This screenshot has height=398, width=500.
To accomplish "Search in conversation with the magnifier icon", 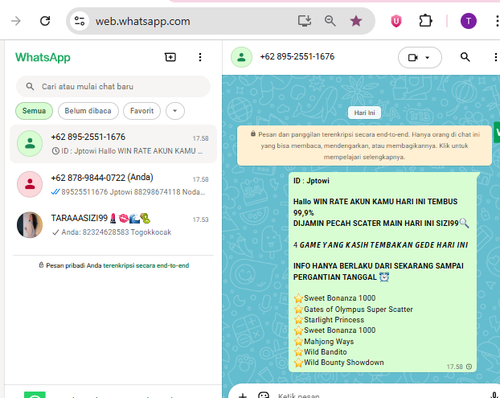I will point(465,57).
